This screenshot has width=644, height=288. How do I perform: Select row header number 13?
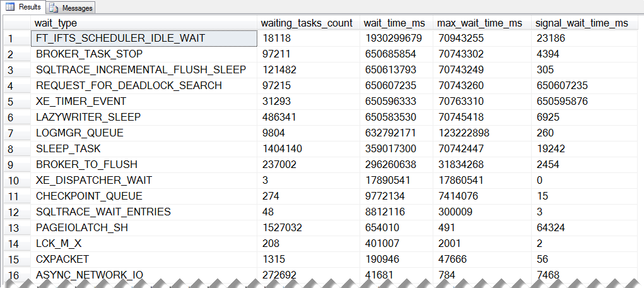point(17,228)
